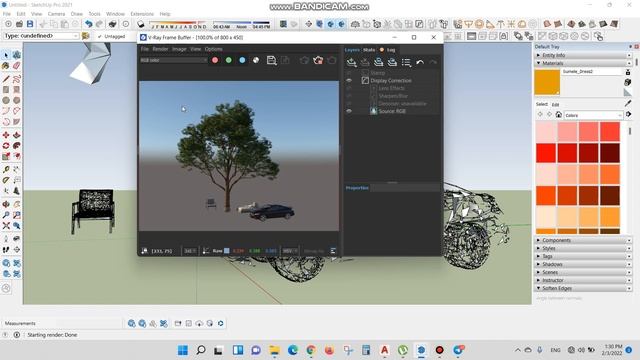Click the Save icon in SketchUp toolbar
Image resolution: width=640 pixels, height=360 pixels.
pyautogui.click(x=30, y=24)
